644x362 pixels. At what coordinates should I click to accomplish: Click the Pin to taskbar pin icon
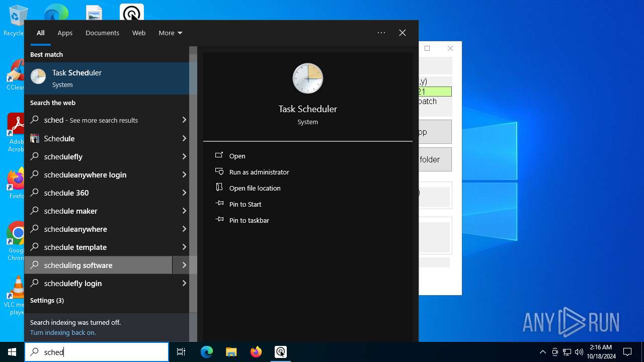[219, 220]
